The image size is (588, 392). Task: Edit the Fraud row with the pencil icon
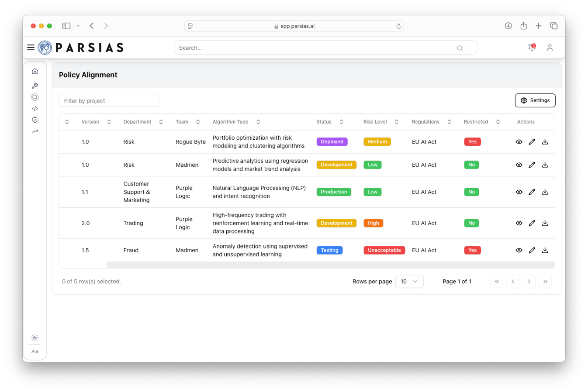[x=532, y=250]
